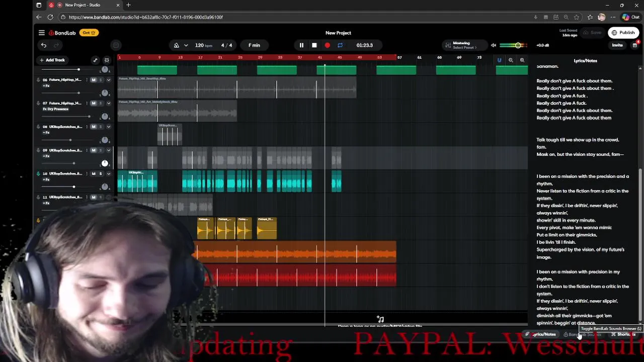The image size is (644, 362).
Task: Reload the browser page
Action: (x=50, y=17)
